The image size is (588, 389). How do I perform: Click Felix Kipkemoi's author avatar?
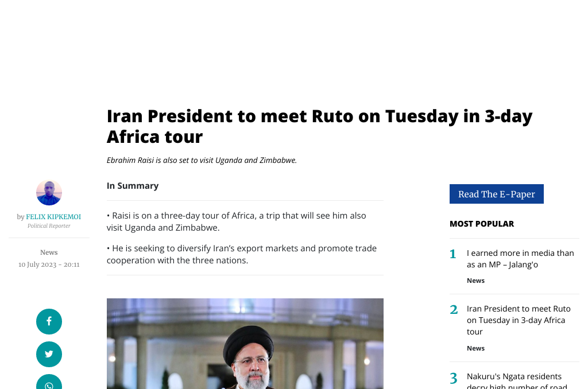pos(49,193)
